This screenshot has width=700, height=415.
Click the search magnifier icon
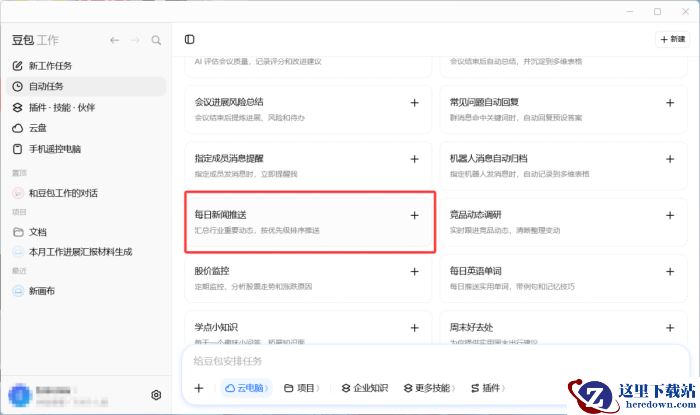tap(156, 40)
